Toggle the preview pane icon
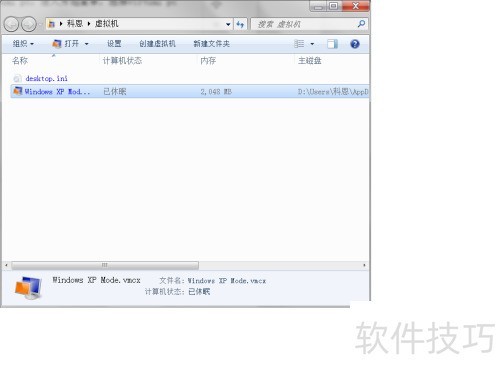500x375 pixels. [x=332, y=44]
